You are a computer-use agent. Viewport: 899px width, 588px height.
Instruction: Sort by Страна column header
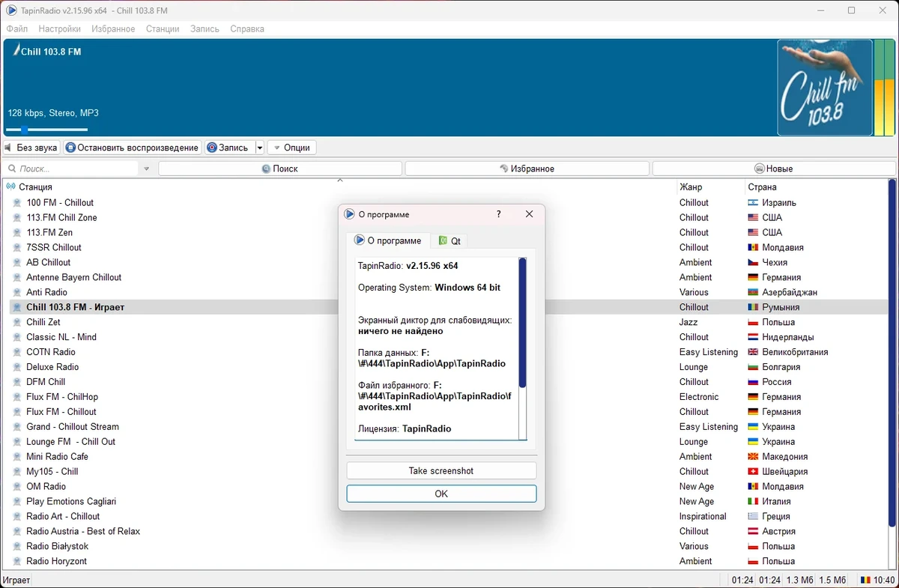click(762, 187)
